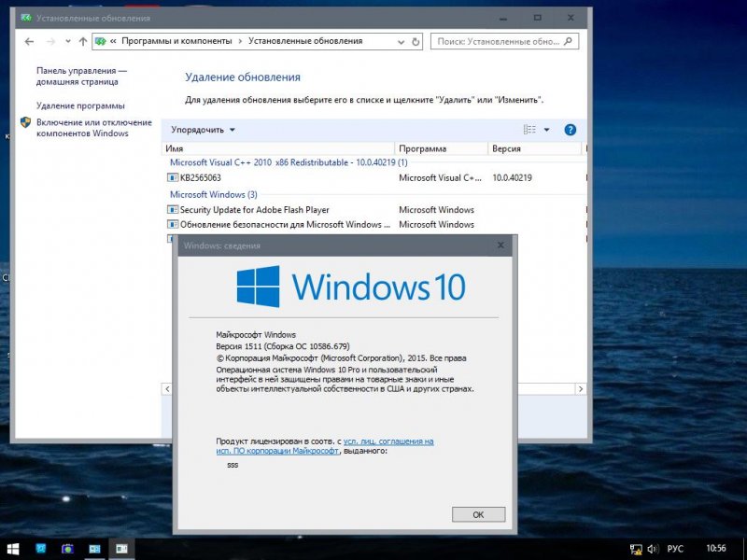Viewport: 747px width, 560px height.
Task: Click the magnifier icon in search box
Action: click(x=568, y=41)
